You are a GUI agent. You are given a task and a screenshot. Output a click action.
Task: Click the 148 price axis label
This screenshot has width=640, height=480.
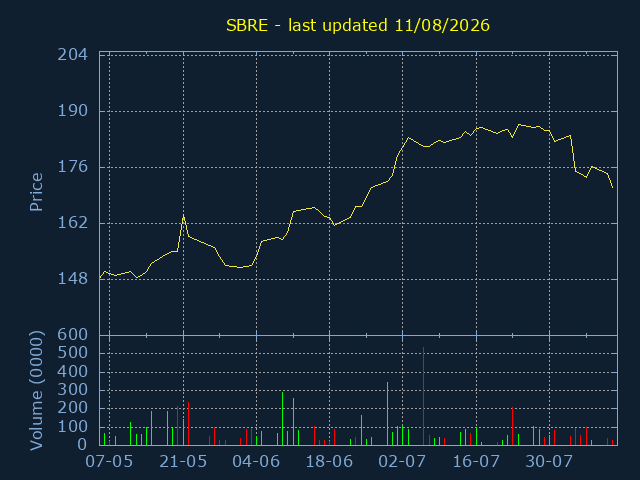click(73, 279)
